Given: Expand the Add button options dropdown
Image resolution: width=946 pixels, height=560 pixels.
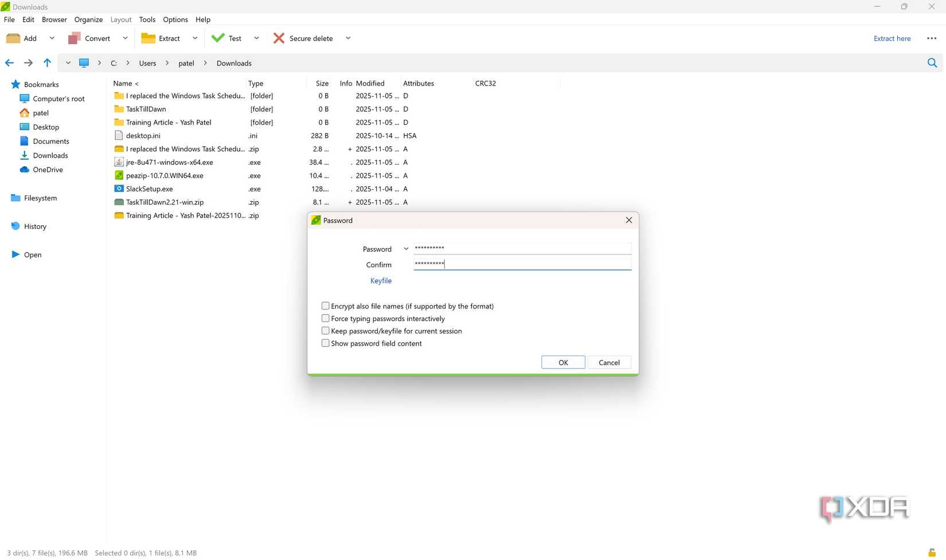Looking at the screenshot, I should coord(52,38).
